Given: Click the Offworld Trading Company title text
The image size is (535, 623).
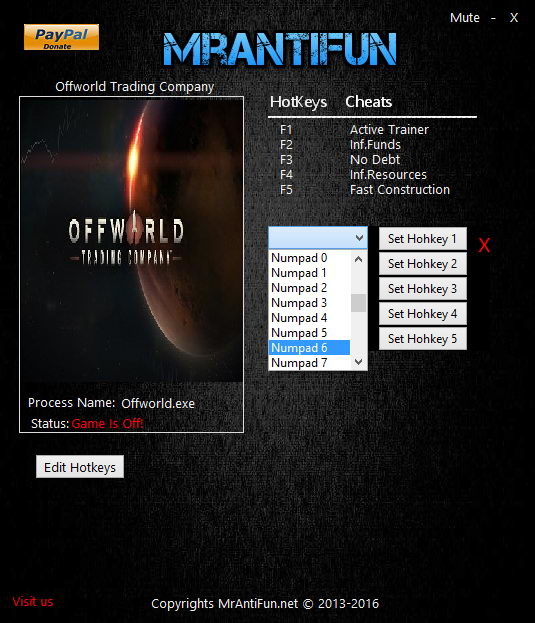Looking at the screenshot, I should pyautogui.click(x=135, y=87).
